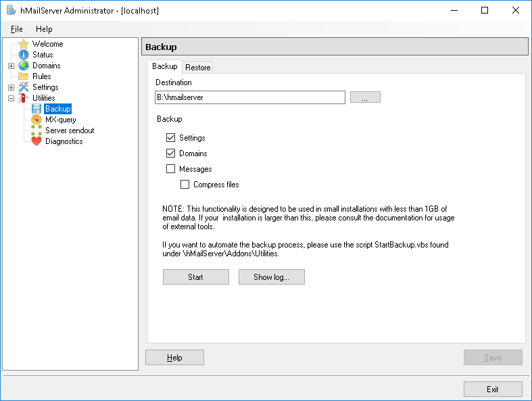The height and width of the screenshot is (401, 532).
Task: Select Backup label in the tree
Action: click(x=58, y=109)
